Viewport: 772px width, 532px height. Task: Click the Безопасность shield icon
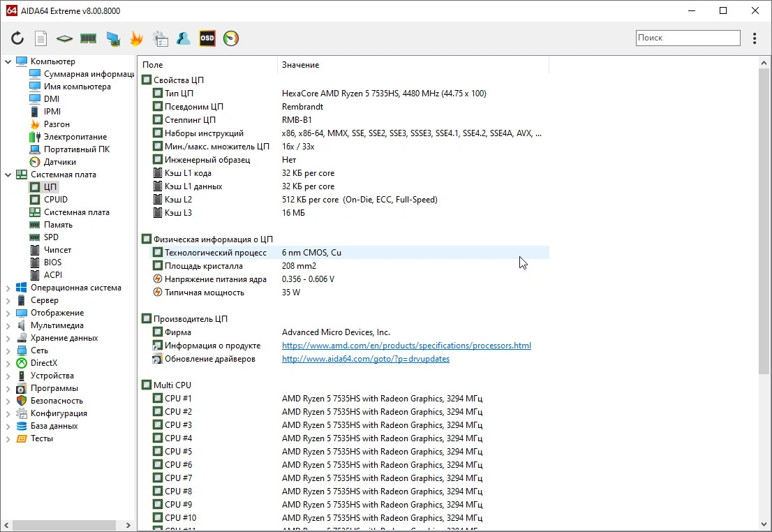click(x=21, y=401)
